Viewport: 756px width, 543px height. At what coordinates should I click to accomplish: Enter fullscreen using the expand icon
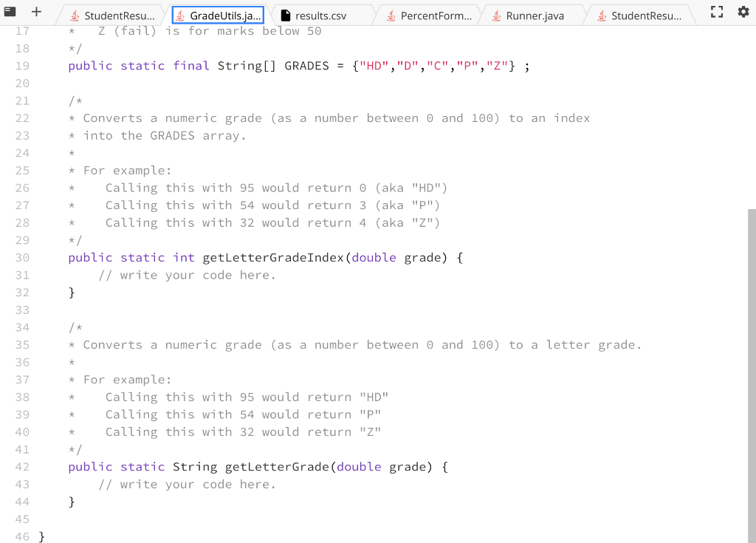717,11
